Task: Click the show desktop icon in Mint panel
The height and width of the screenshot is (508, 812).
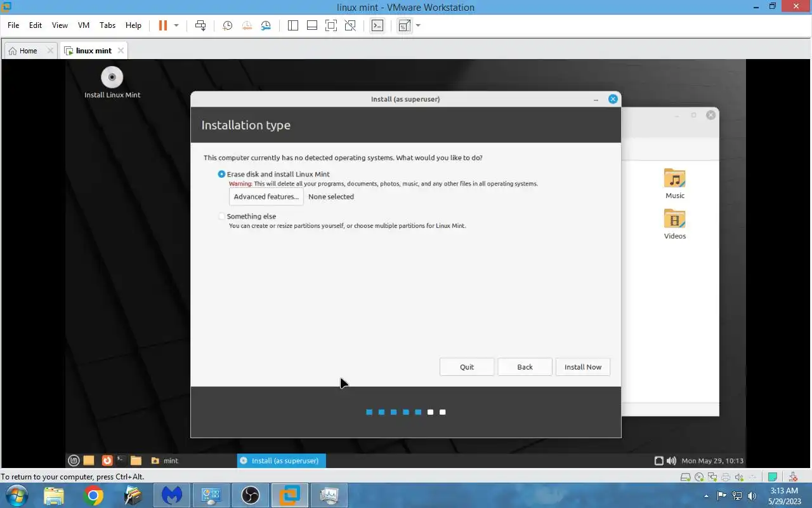Action: pyautogui.click(x=89, y=460)
